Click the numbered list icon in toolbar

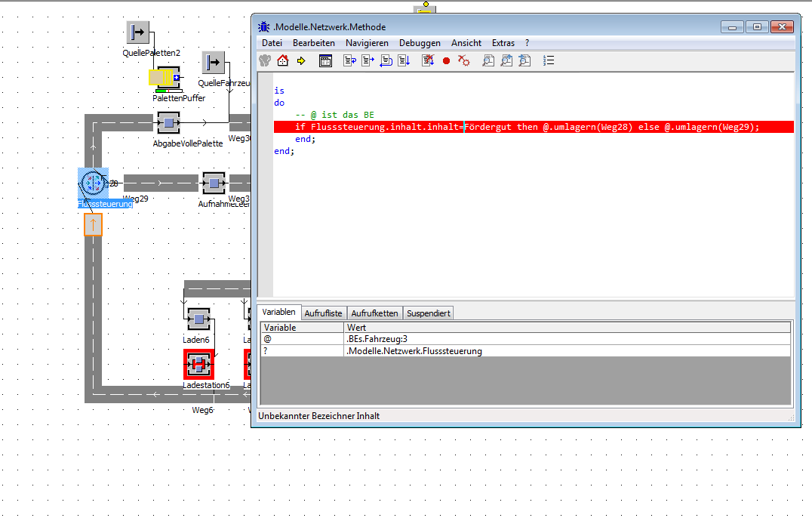click(x=549, y=60)
